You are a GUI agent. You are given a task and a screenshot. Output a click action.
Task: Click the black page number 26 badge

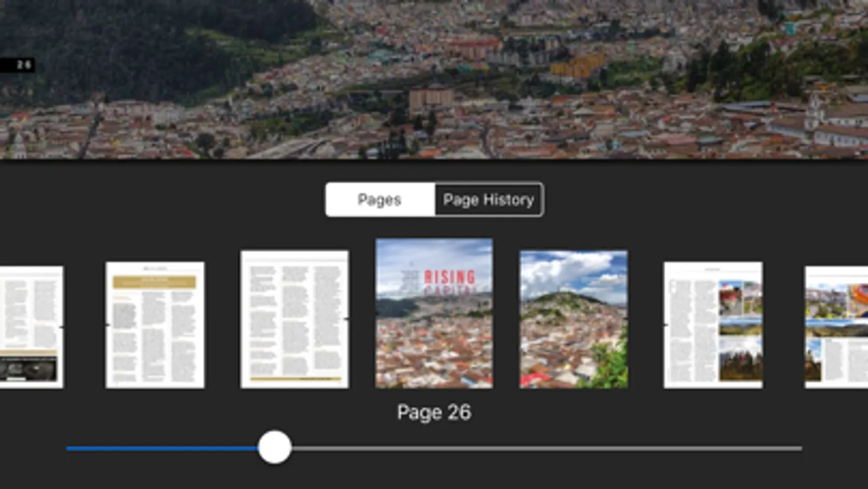click(x=18, y=65)
